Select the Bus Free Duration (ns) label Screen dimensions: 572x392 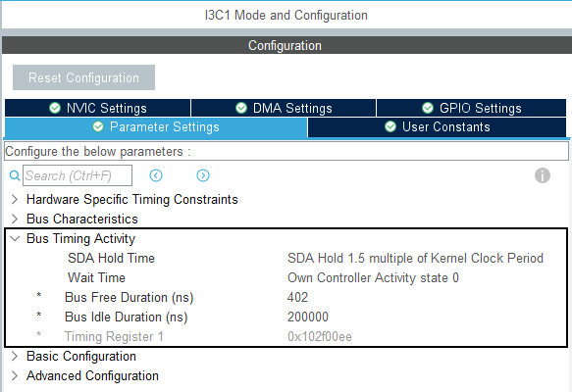(130, 298)
